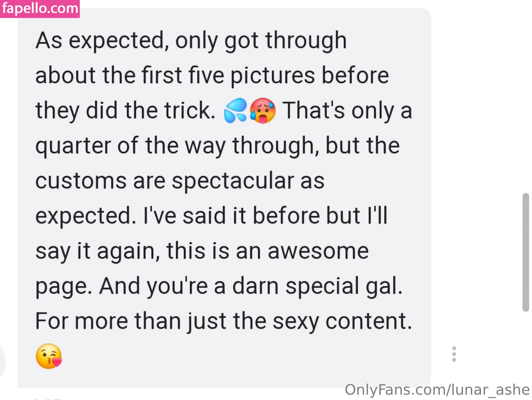Click the kissing heart emoji
The image size is (532, 400).
49,356
